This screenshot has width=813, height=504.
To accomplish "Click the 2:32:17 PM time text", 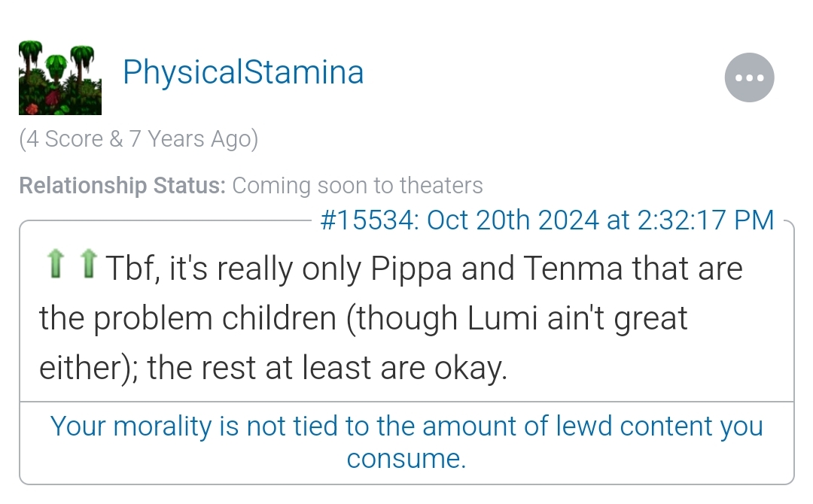I will pyautogui.click(x=705, y=220).
